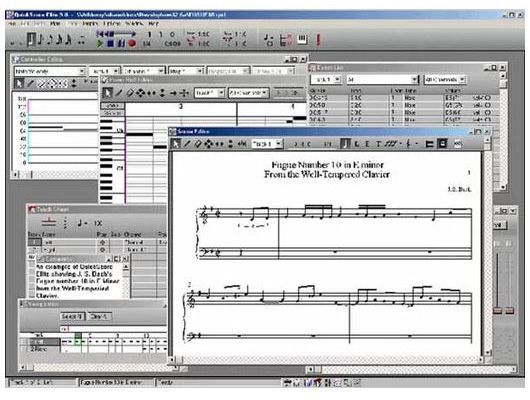
Task: Click the red Record transport button
Action: coord(132,44)
